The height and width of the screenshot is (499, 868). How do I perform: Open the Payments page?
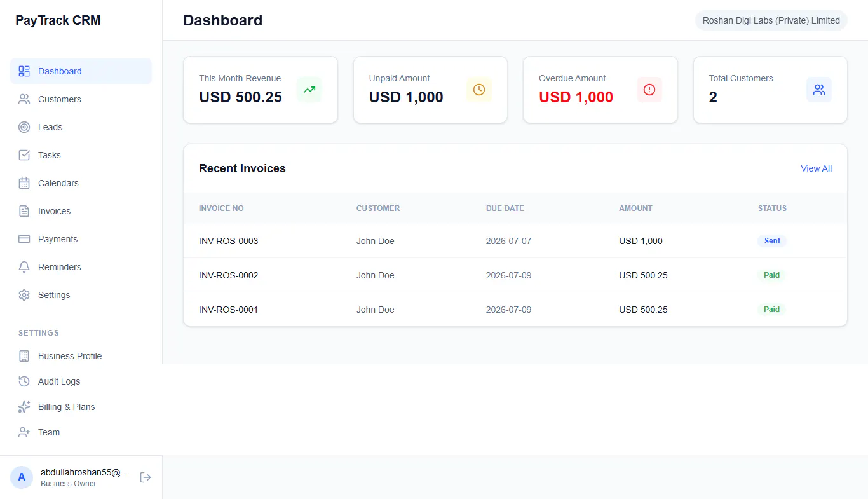(81, 239)
